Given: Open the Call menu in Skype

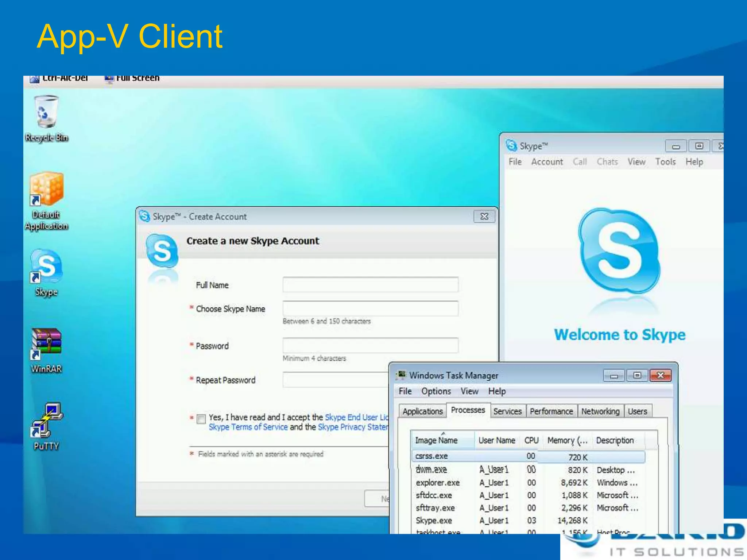Looking at the screenshot, I should point(580,162).
